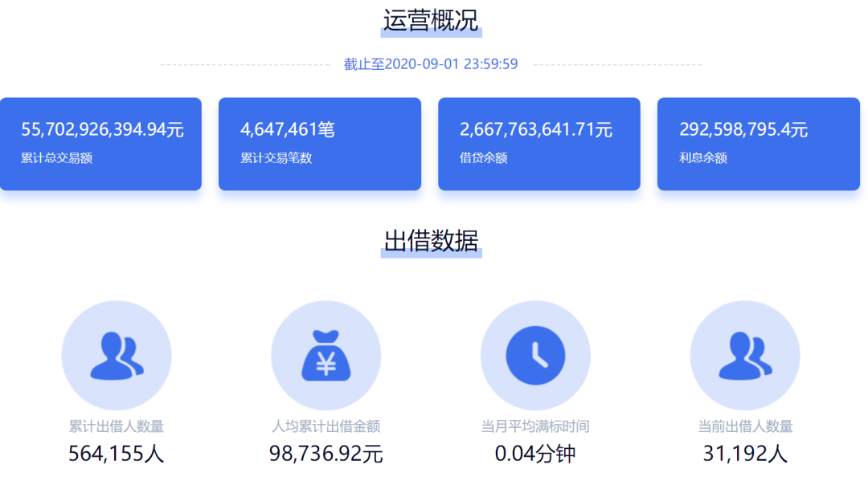Image resolution: width=868 pixels, height=481 pixels.
Task: Click the date text 截止至2020-09-01 23:59:59
Action: pos(431,64)
